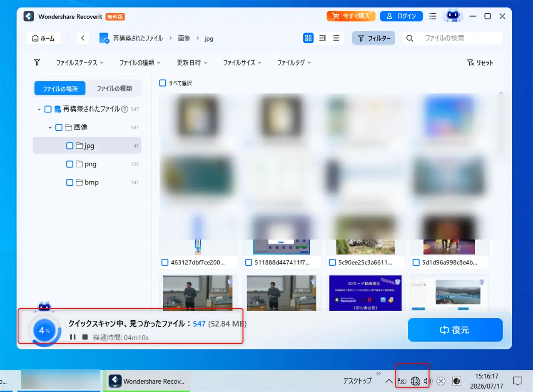
Task: Click the robot assistant icon in title bar
Action: (x=452, y=16)
